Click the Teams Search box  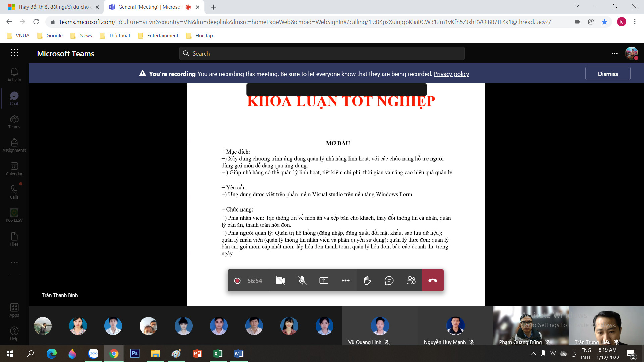click(x=322, y=54)
